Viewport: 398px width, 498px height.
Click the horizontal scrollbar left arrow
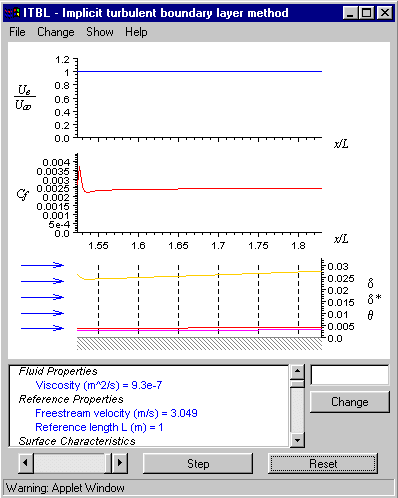[26, 463]
